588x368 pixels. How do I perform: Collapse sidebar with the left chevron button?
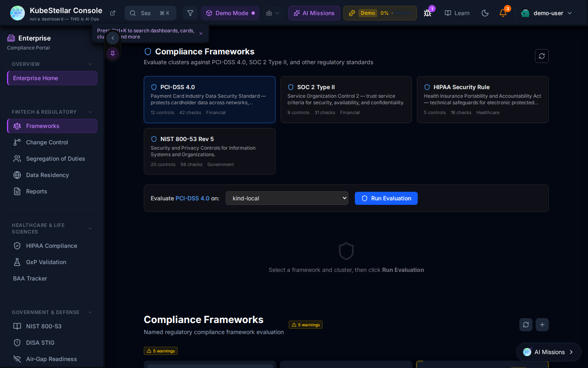113,38
